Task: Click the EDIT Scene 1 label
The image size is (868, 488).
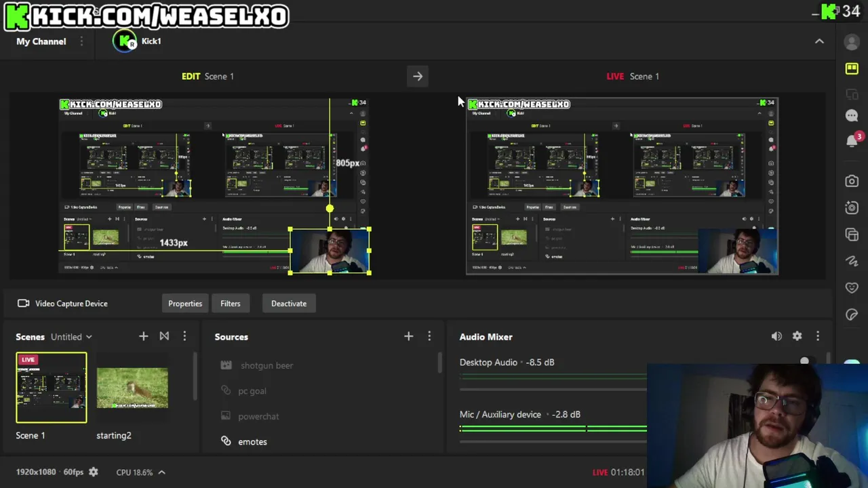Action: tap(208, 77)
